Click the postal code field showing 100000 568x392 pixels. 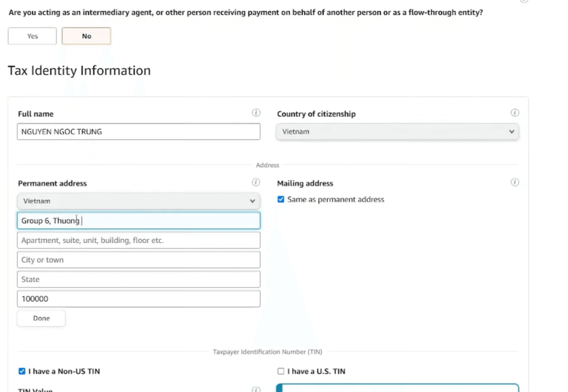coord(138,299)
